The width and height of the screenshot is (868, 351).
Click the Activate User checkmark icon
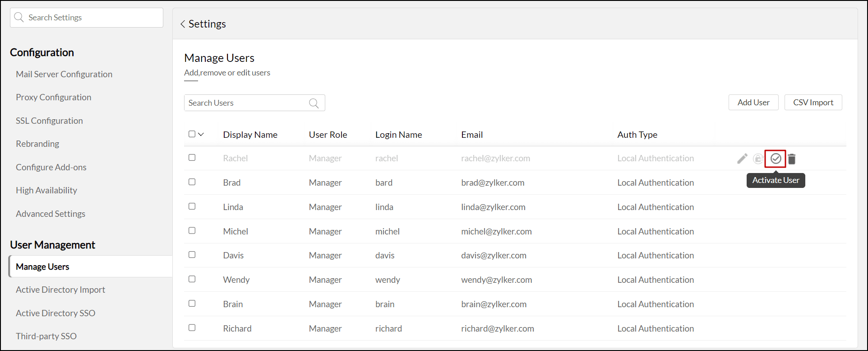pyautogui.click(x=776, y=159)
